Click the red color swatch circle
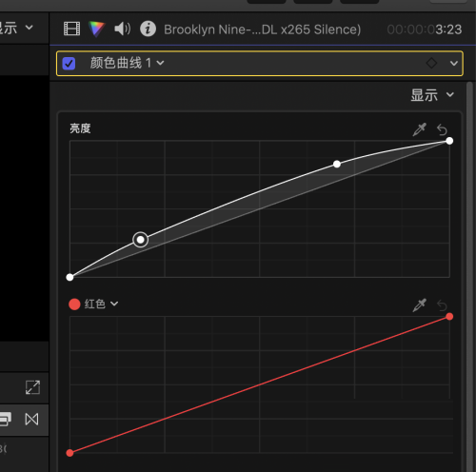This screenshot has width=476, height=472. click(74, 304)
